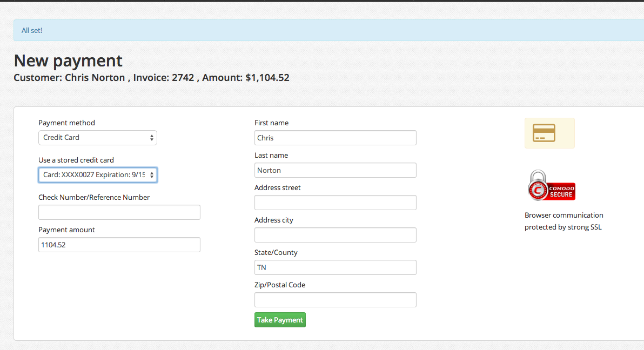Open the Payment method dropdown
The width and height of the screenshot is (644, 350).
[97, 138]
